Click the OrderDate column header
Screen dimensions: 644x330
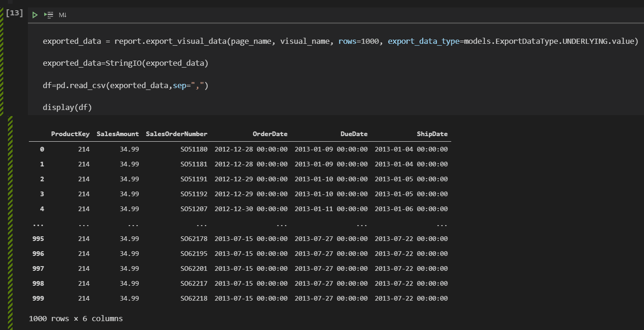[270, 134]
